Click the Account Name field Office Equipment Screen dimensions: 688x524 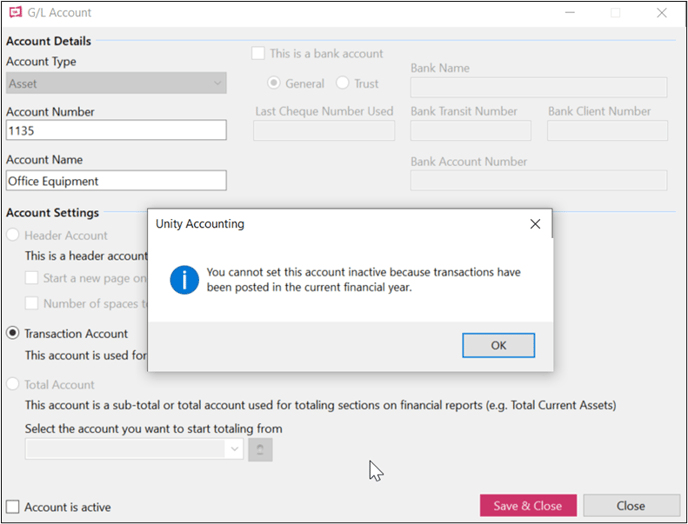(116, 181)
